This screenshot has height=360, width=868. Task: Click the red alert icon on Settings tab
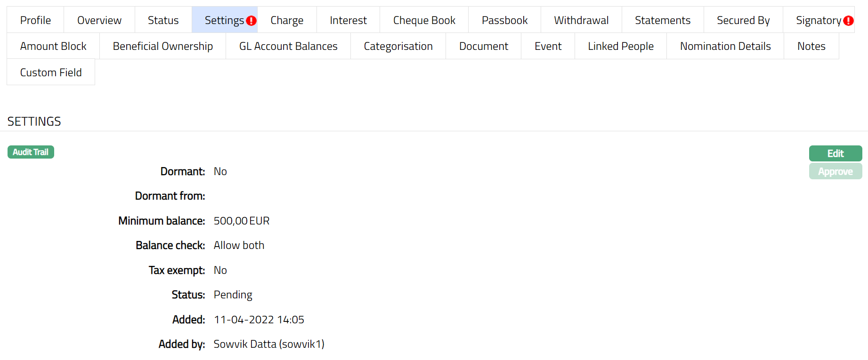tap(251, 21)
